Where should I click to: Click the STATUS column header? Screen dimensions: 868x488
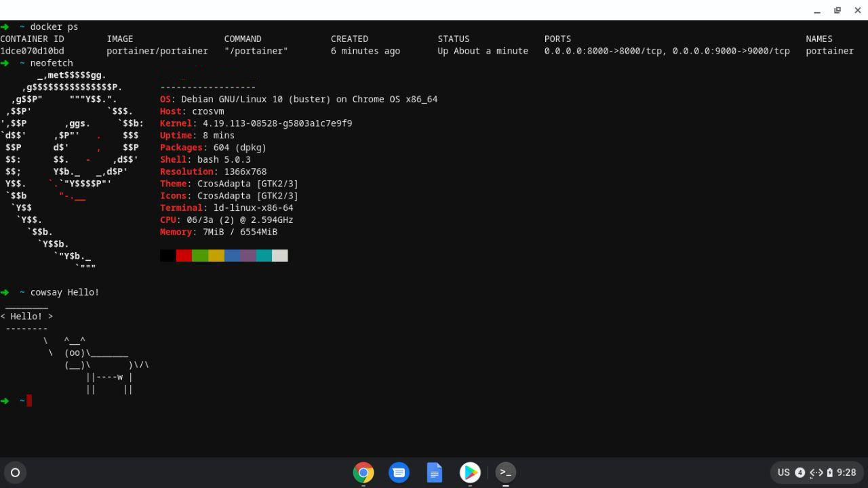[454, 39]
